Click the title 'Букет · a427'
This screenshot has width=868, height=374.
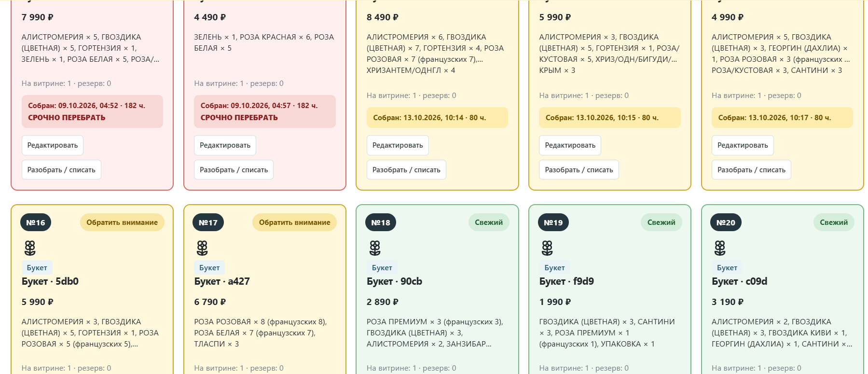(x=222, y=281)
